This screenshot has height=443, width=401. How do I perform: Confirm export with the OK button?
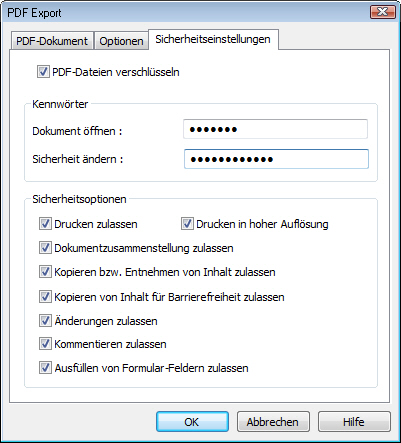192,422
